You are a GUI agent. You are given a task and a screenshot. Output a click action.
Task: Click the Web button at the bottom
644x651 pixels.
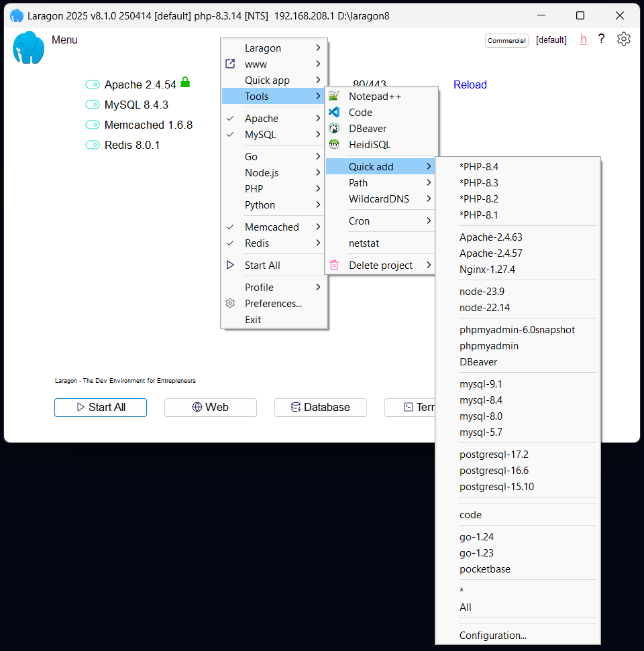tap(210, 407)
